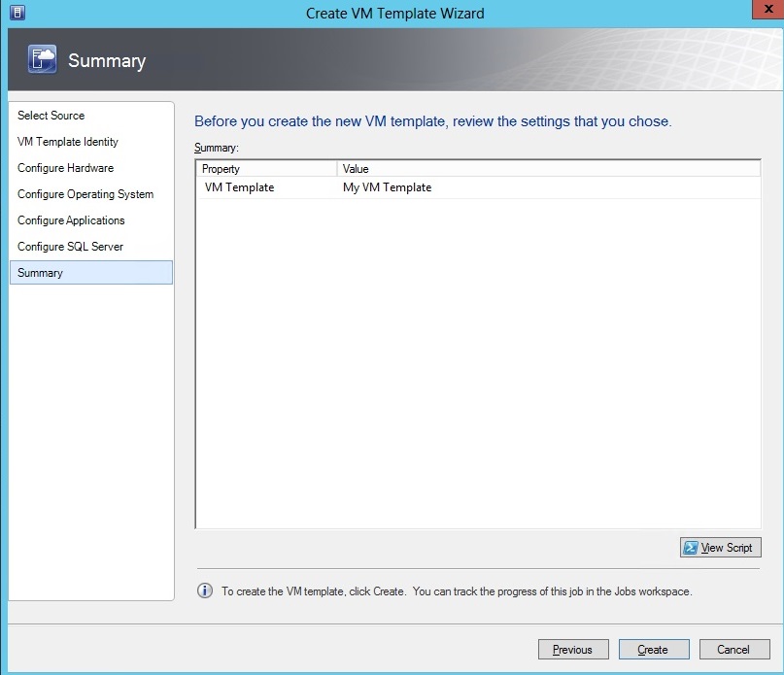Open the VM Template Identity page
Screen dimensions: 784x675
click(68, 142)
